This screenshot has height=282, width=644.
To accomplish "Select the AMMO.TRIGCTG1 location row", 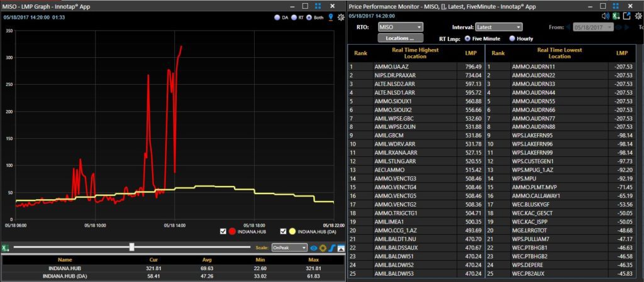I will coord(416,213).
